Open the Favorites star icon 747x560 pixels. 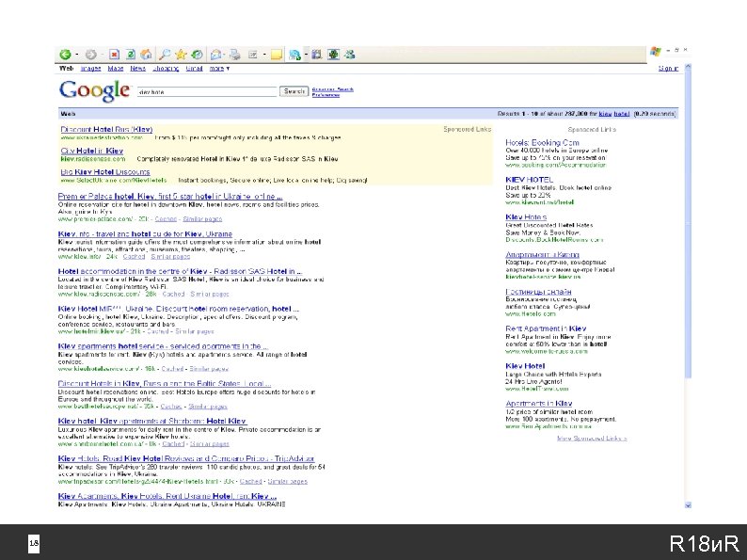[x=181, y=55]
